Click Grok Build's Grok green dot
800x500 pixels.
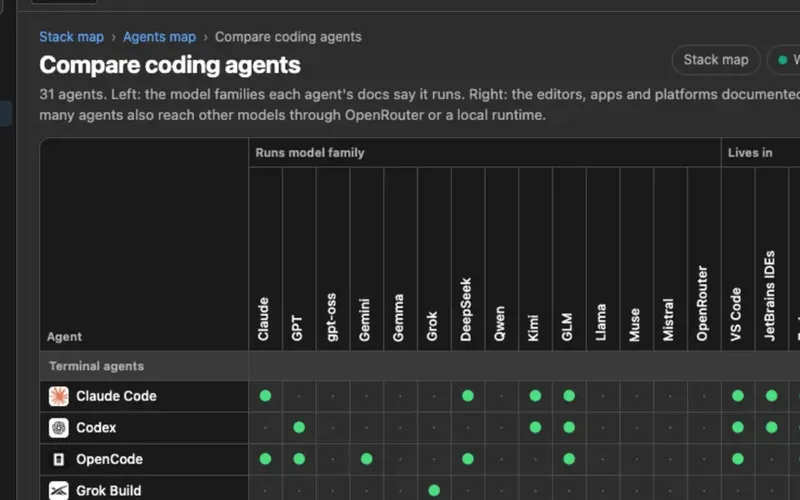pyautogui.click(x=434, y=490)
